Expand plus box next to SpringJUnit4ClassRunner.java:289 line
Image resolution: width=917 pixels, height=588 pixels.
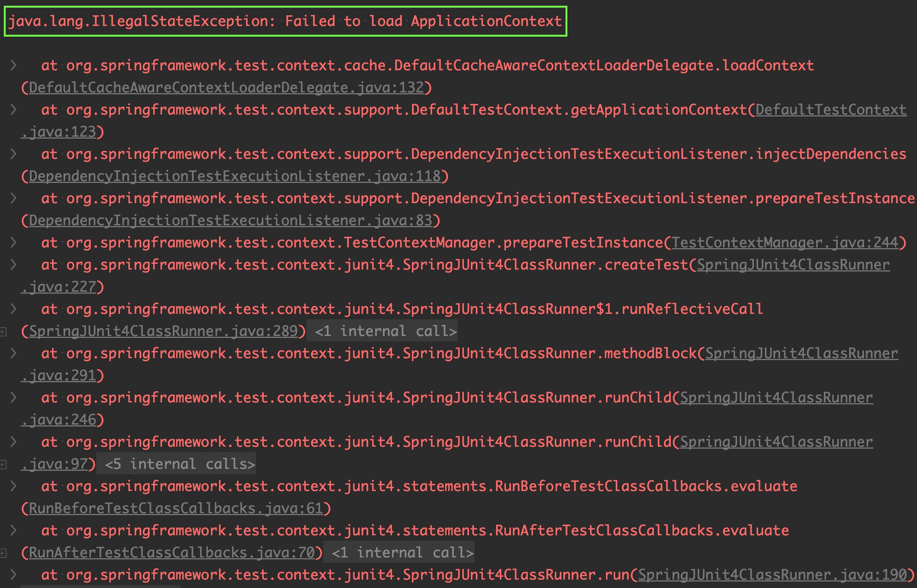pos(3,332)
